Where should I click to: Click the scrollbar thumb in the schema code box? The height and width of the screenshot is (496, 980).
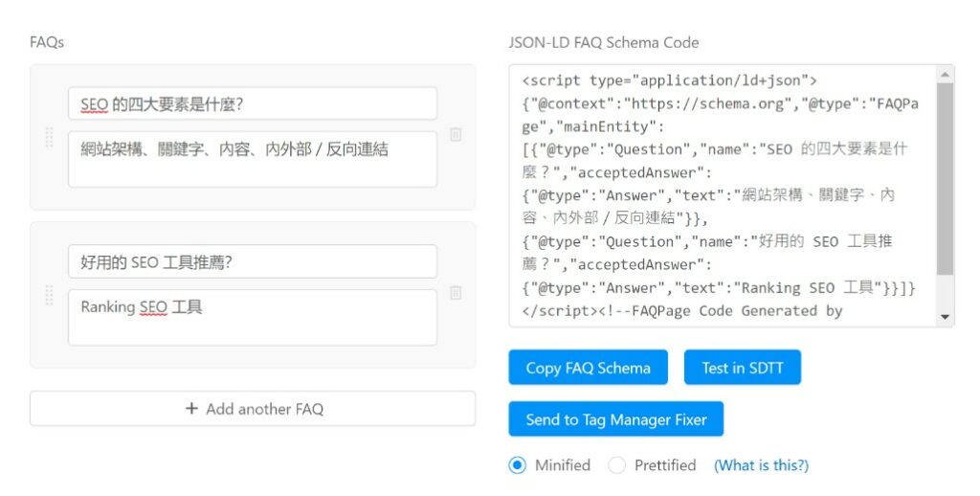click(945, 177)
